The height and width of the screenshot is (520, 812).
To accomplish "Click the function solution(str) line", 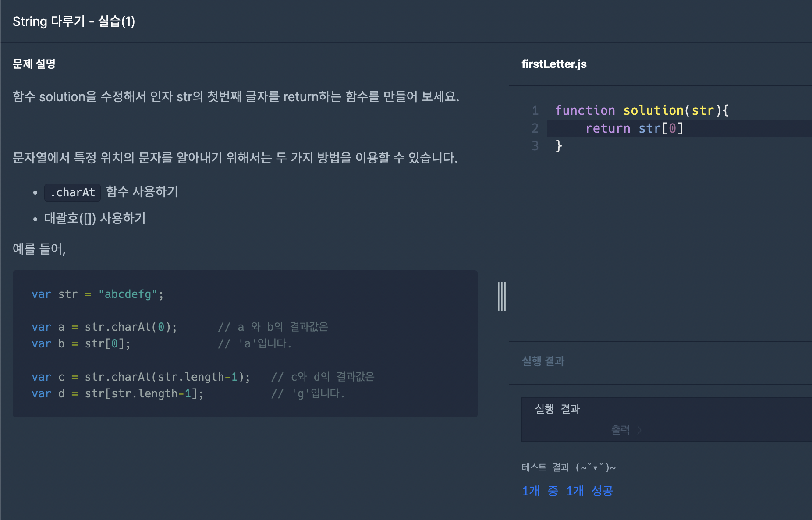I will pyautogui.click(x=642, y=110).
